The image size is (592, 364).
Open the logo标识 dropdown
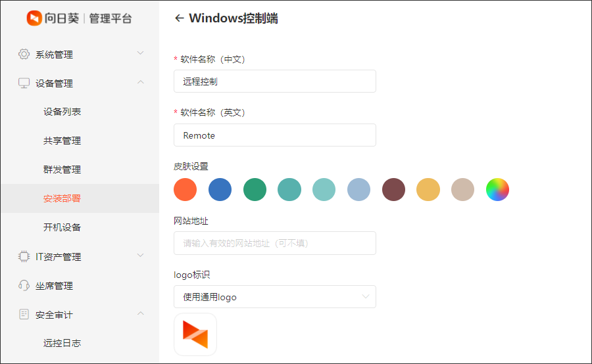click(x=275, y=297)
